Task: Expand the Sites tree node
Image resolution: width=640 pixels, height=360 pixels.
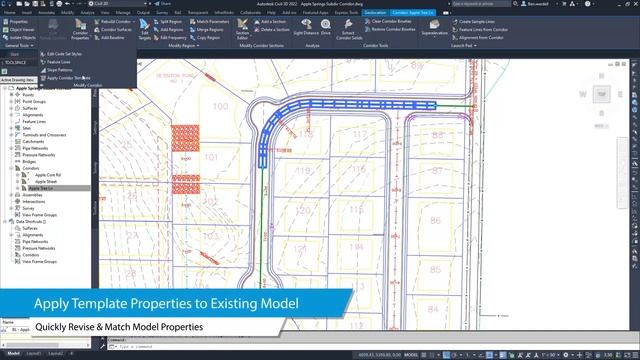Action: pyautogui.click(x=11, y=128)
